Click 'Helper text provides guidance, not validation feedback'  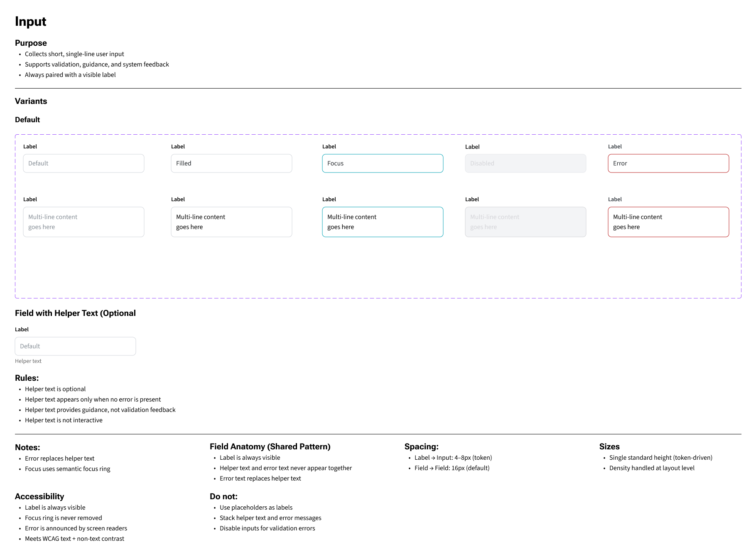coord(100,410)
